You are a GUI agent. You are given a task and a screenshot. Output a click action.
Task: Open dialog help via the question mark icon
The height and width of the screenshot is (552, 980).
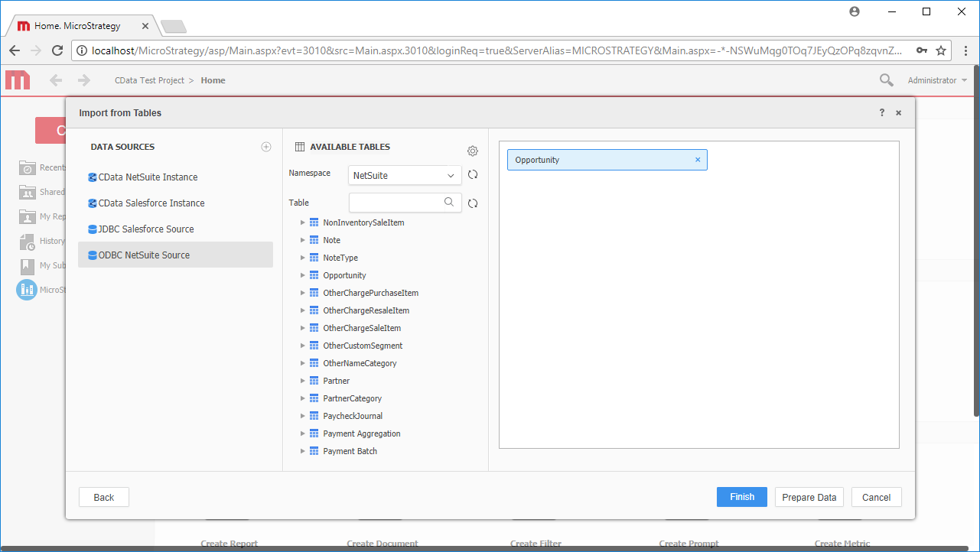pos(881,112)
